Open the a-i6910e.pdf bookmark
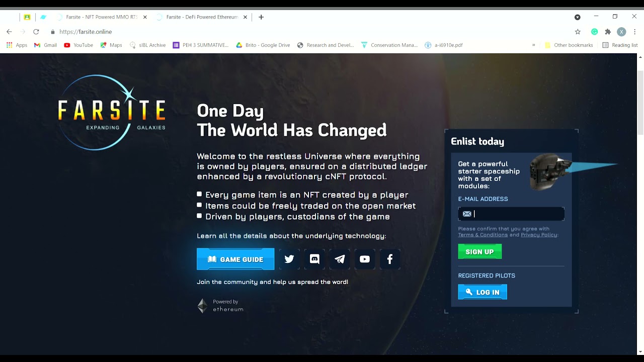Viewport: 644px width, 362px height. [444, 45]
